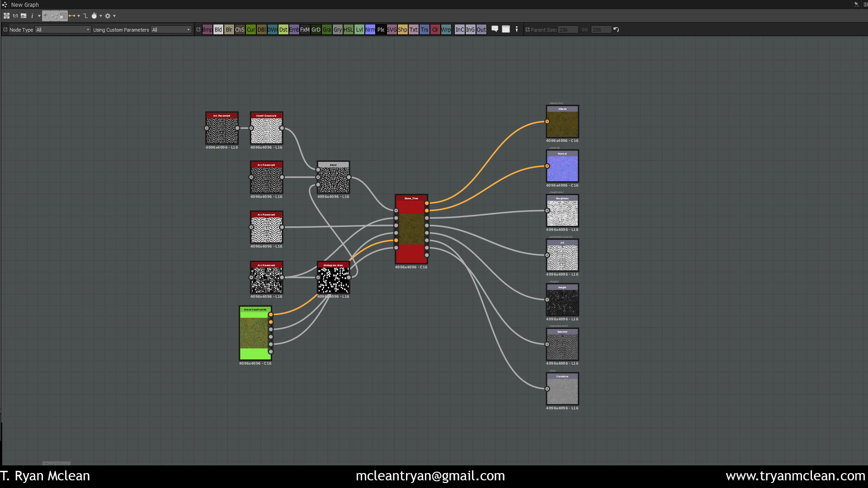Click the New Graph tab title
868x488 pixels.
click(x=25, y=5)
